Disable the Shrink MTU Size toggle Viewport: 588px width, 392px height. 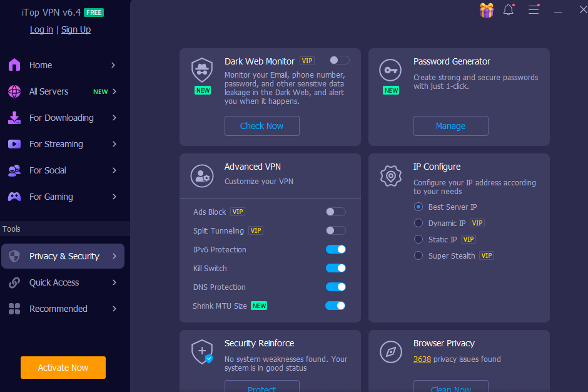pyautogui.click(x=335, y=306)
